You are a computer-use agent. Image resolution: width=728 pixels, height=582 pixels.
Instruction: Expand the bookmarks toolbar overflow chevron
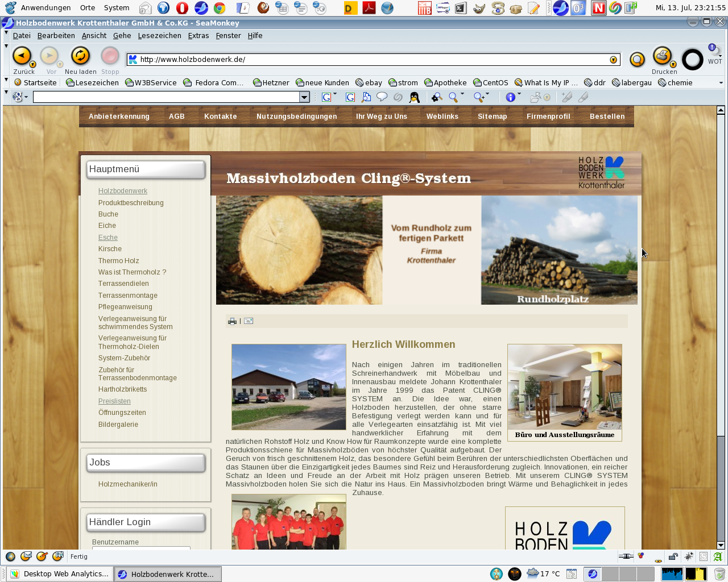721,83
